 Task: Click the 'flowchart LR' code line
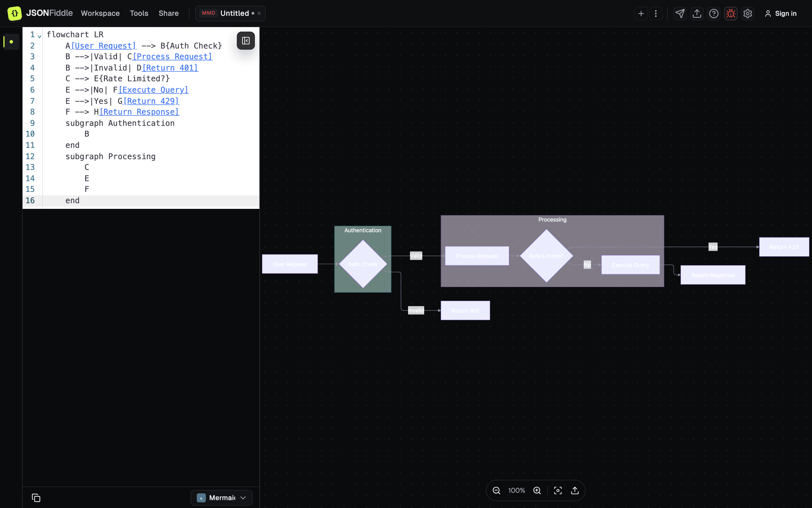(x=75, y=35)
